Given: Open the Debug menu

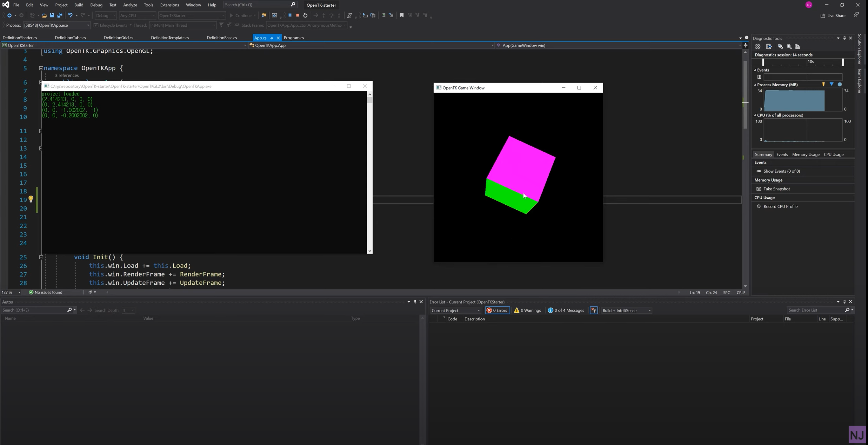Looking at the screenshot, I should pos(96,5).
